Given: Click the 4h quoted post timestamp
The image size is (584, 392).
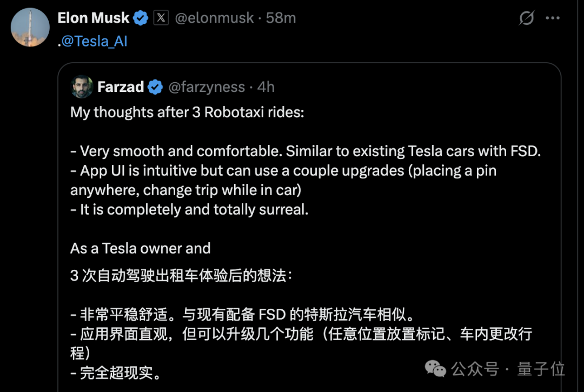Looking at the screenshot, I should point(266,87).
